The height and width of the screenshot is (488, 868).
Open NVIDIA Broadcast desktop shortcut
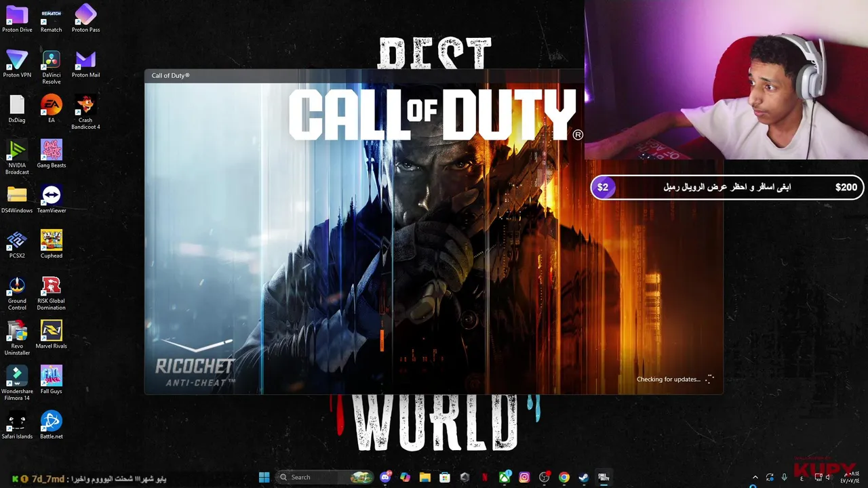tap(17, 157)
